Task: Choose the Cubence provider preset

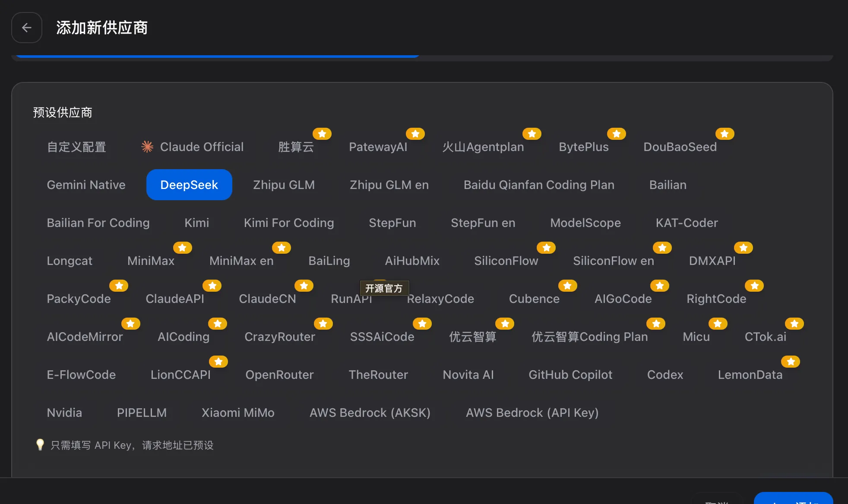Action: (535, 299)
